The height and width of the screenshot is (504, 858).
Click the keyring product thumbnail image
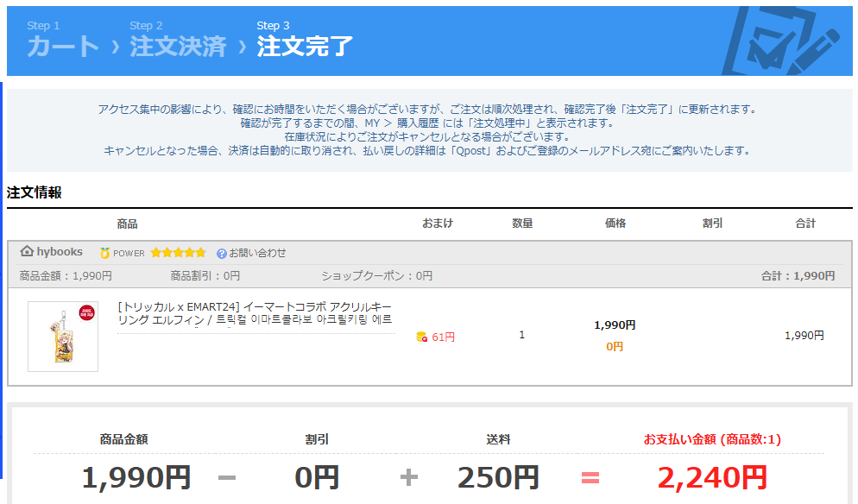tap(63, 336)
